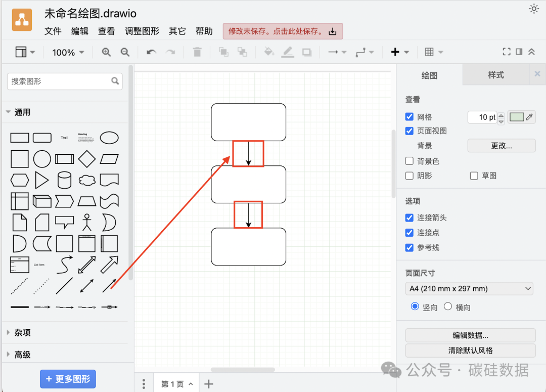Disable the 网格 checkbox
546x392 pixels.
(x=409, y=116)
